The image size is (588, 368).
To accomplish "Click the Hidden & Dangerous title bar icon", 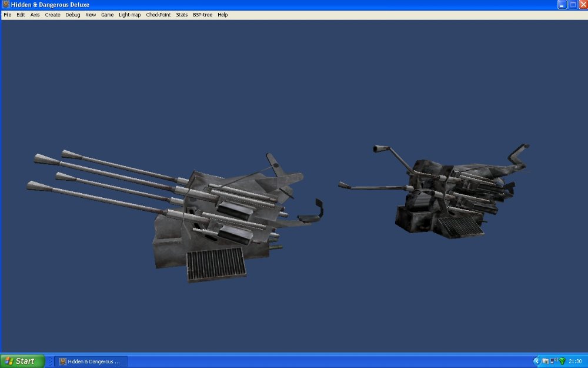I will (x=5, y=5).
